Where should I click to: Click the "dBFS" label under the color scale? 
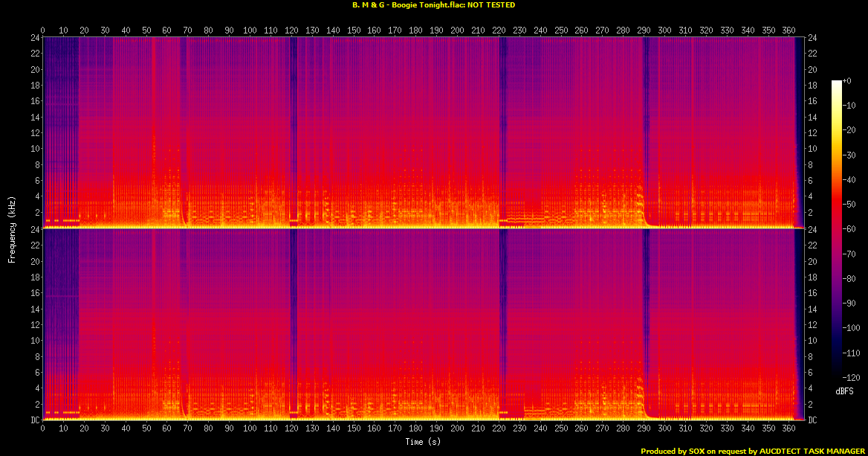pyautogui.click(x=844, y=391)
